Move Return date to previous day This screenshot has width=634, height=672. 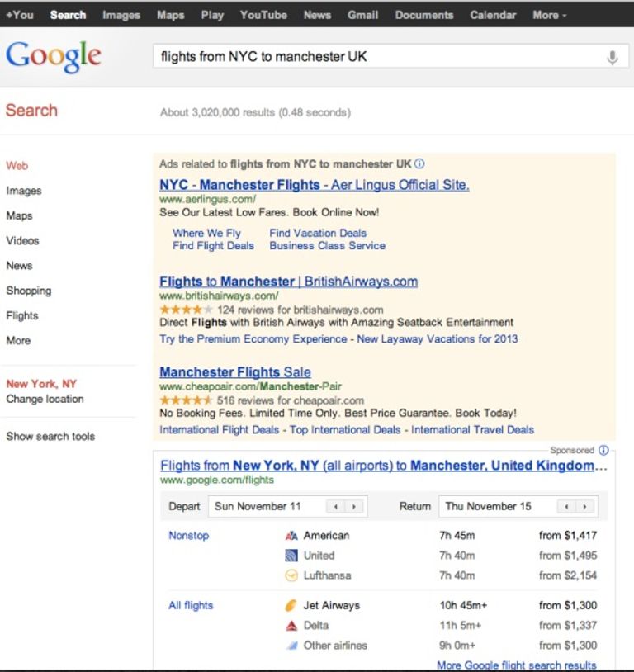(566, 507)
